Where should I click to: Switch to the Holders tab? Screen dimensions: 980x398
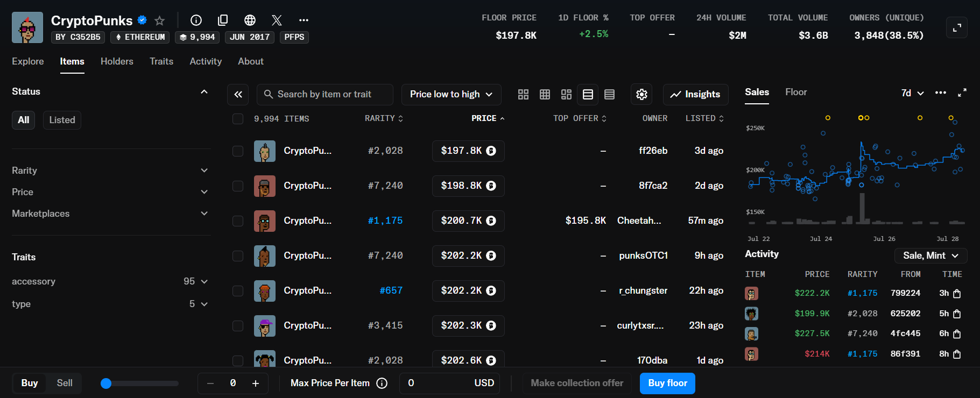(x=117, y=61)
